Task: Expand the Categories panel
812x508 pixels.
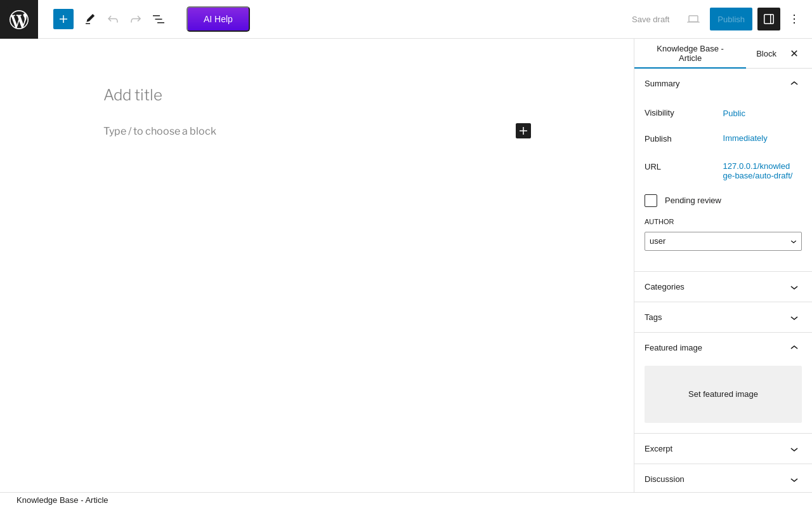Action: click(x=723, y=287)
